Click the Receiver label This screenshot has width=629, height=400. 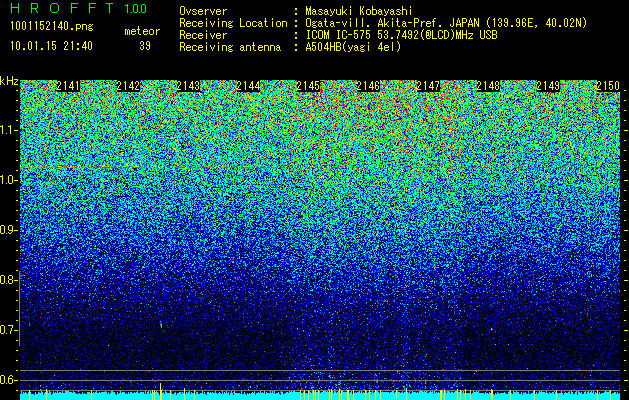tap(203, 35)
